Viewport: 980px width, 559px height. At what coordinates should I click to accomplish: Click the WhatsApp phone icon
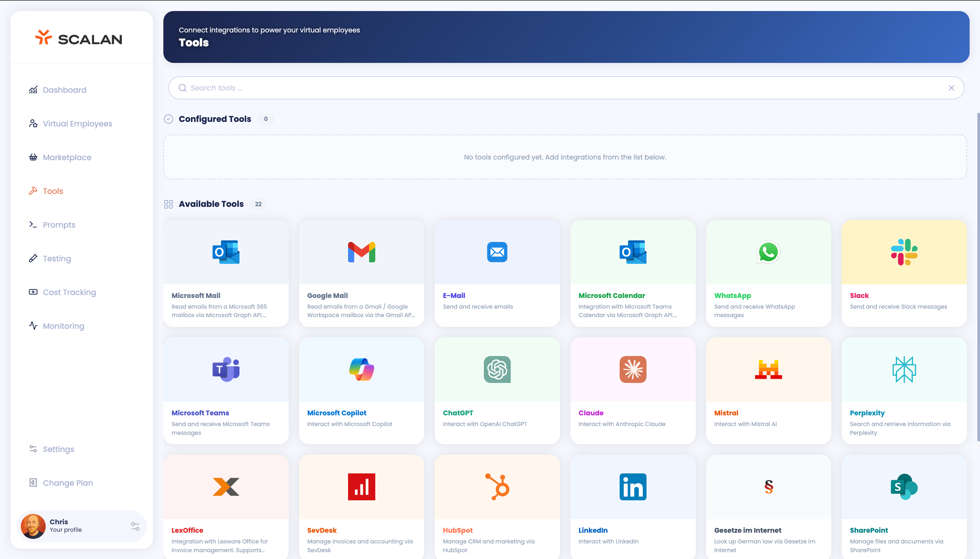(x=768, y=252)
